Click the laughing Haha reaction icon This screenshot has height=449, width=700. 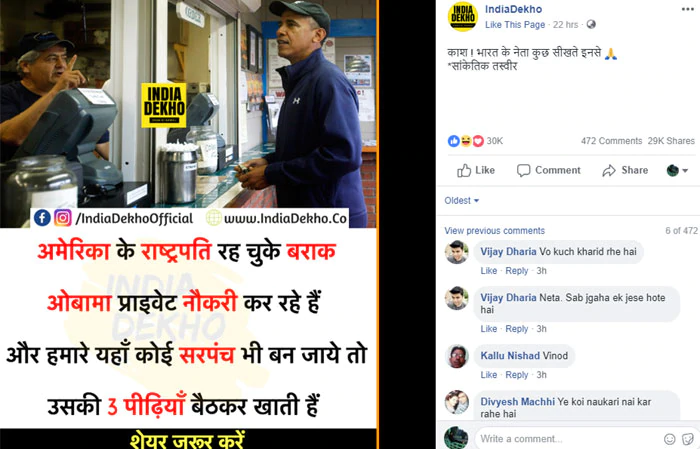[466, 141]
